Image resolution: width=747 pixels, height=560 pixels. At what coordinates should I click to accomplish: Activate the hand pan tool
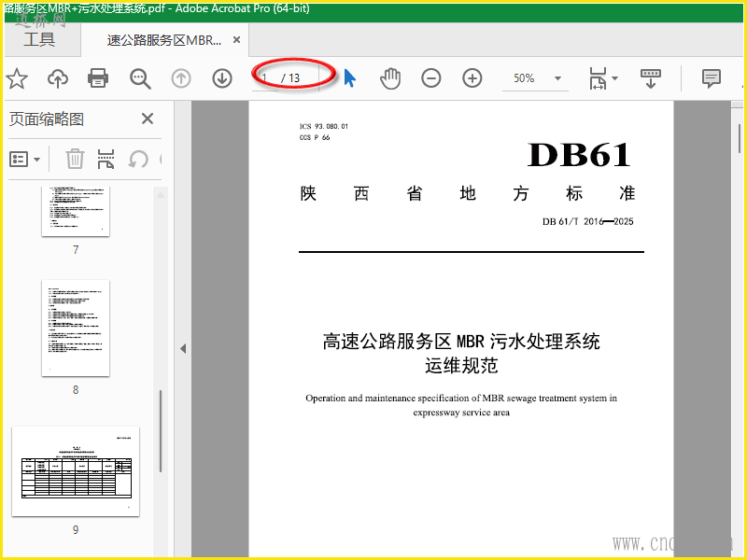point(390,78)
